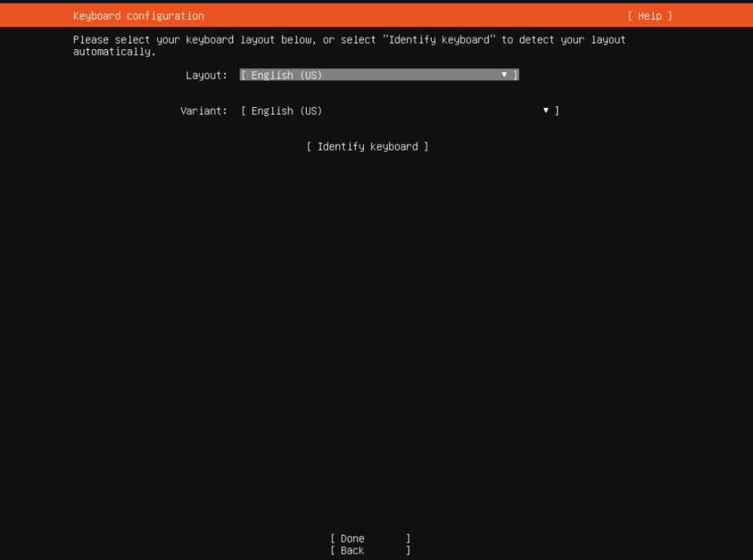This screenshot has height=560, width=753.
Task: Activate the layout auto-detection option
Action: pyautogui.click(x=367, y=146)
